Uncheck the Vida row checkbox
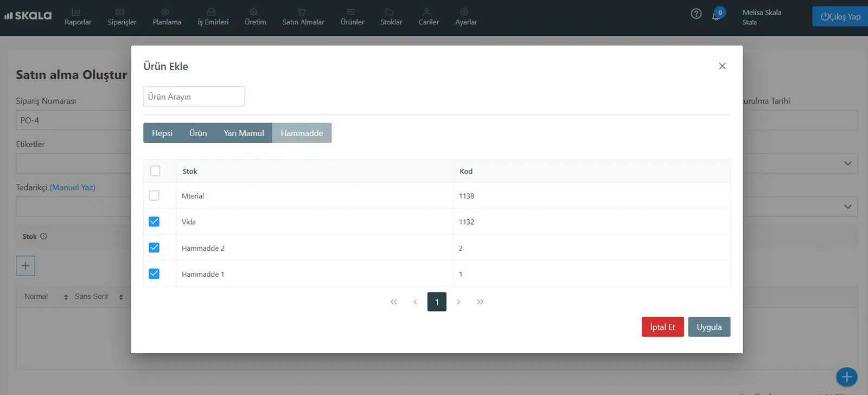Viewport: 868px width, 395px height. (x=154, y=221)
